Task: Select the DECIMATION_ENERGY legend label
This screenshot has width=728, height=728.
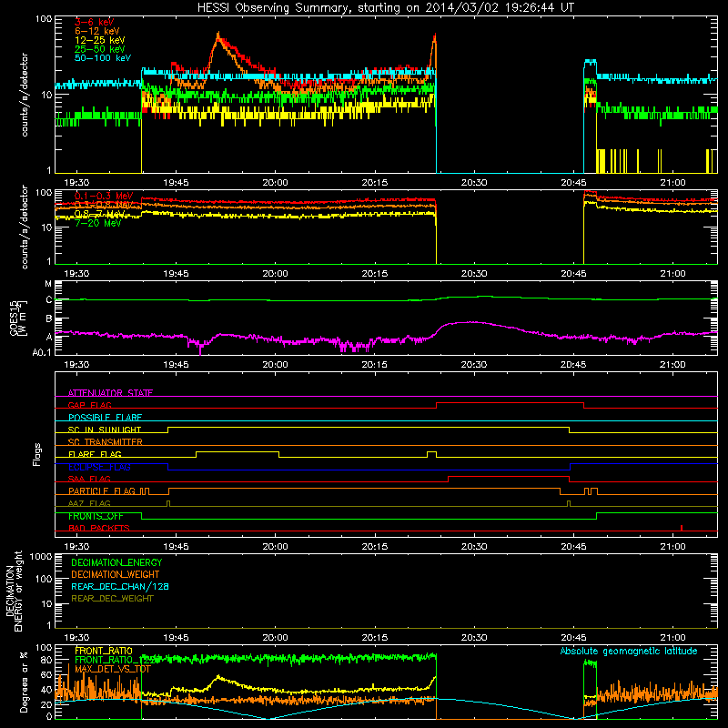Action: click(x=116, y=562)
